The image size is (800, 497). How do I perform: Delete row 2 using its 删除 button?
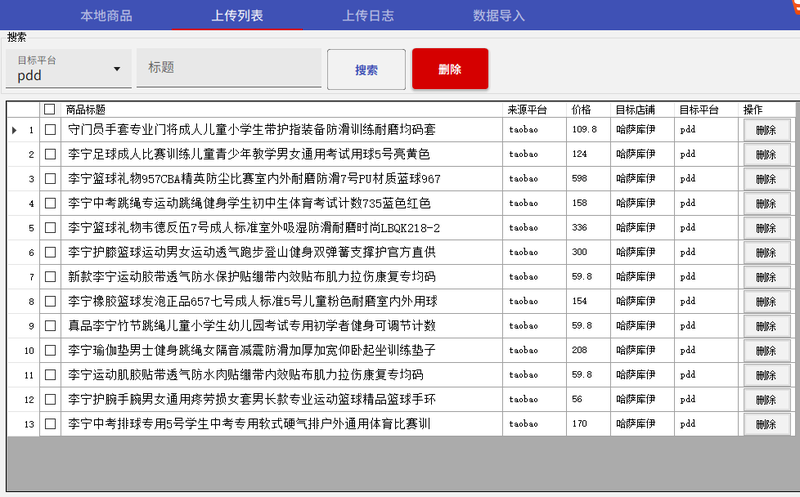[x=766, y=155]
